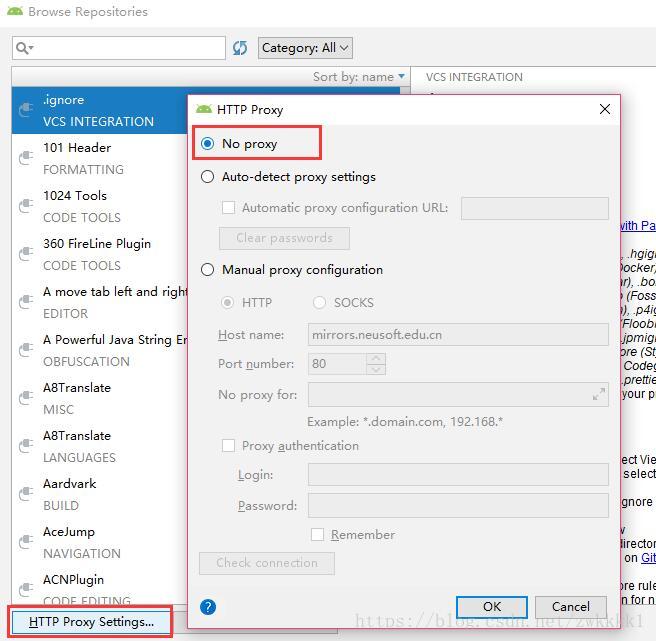Click the Powerful Java String plugin icon
Screen dimensions: 656x641
coord(26,350)
